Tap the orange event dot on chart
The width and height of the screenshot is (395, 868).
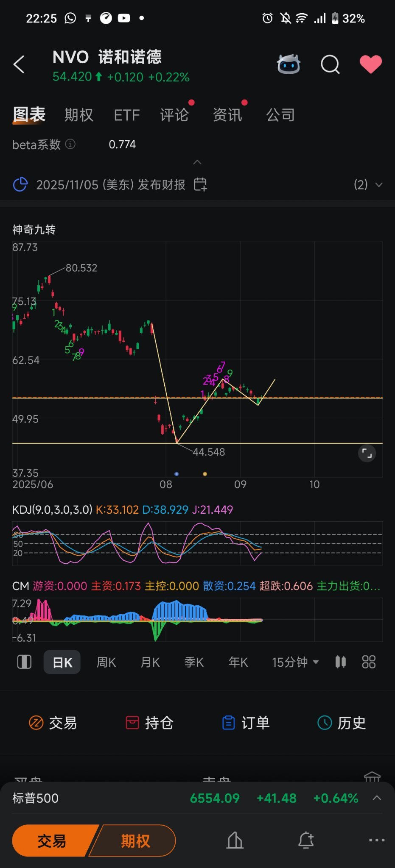point(205,474)
